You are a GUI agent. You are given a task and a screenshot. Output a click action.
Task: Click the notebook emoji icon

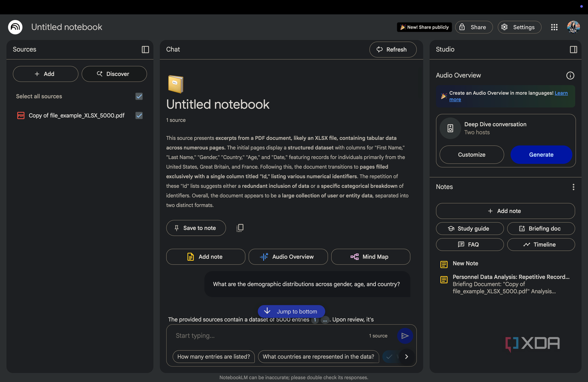click(176, 84)
